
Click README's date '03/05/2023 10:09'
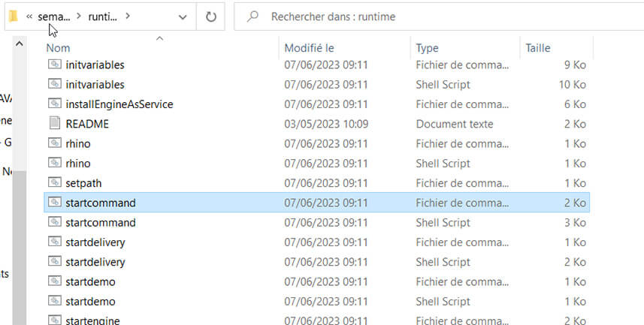tap(326, 124)
